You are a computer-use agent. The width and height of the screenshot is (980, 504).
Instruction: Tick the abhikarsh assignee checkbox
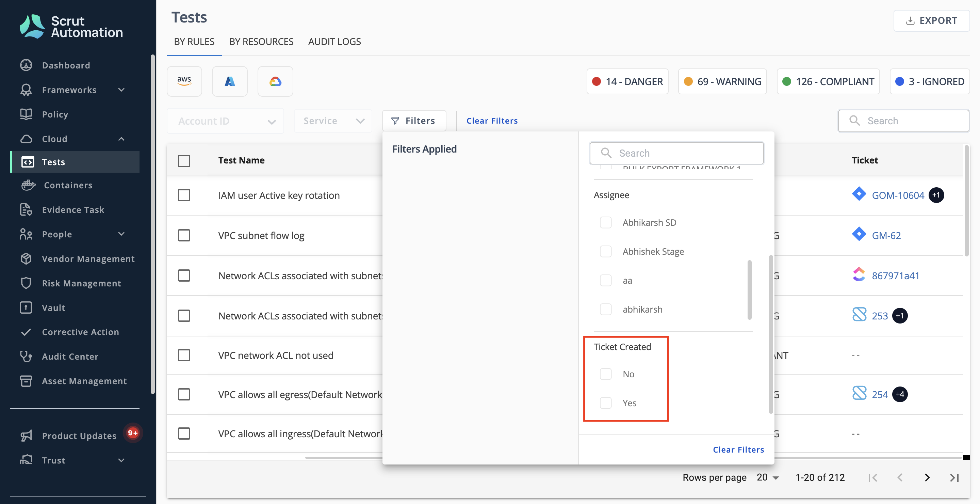point(606,309)
